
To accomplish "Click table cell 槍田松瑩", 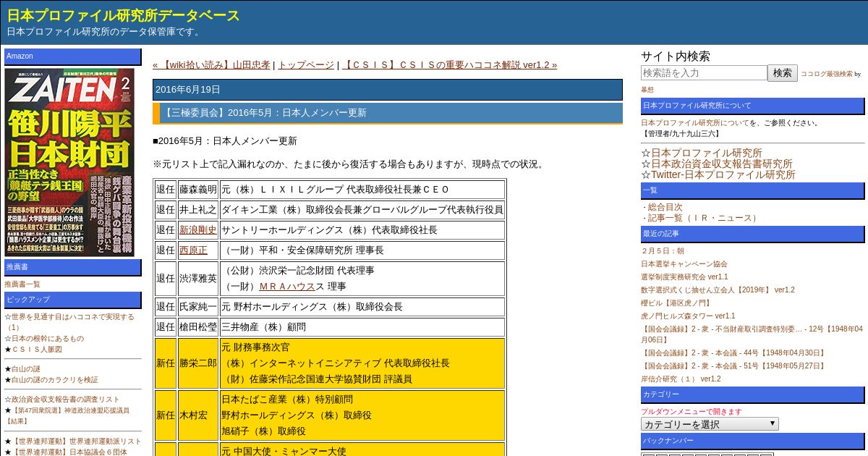I will (x=198, y=327).
